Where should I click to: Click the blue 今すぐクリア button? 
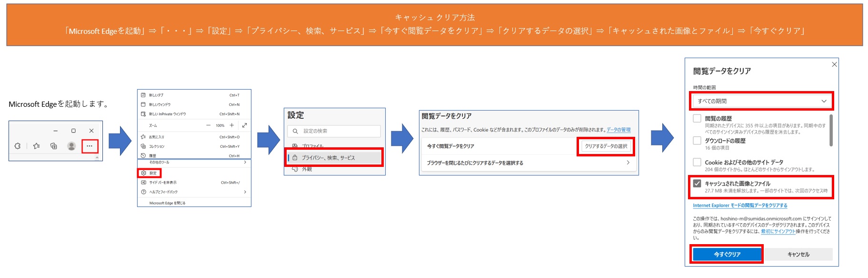pos(727,254)
